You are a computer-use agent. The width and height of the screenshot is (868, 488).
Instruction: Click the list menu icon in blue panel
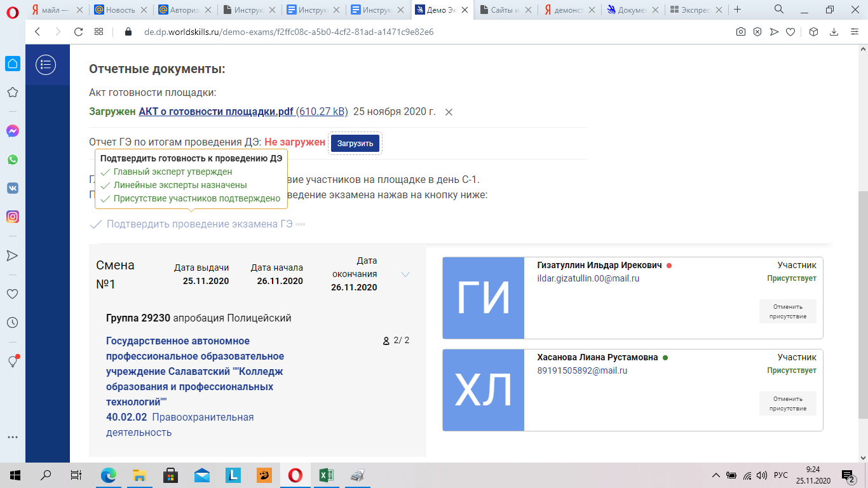click(46, 64)
